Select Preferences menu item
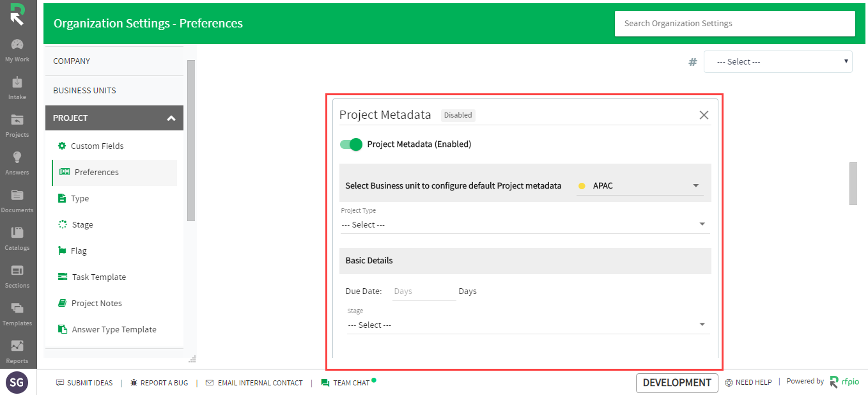 pos(114,172)
